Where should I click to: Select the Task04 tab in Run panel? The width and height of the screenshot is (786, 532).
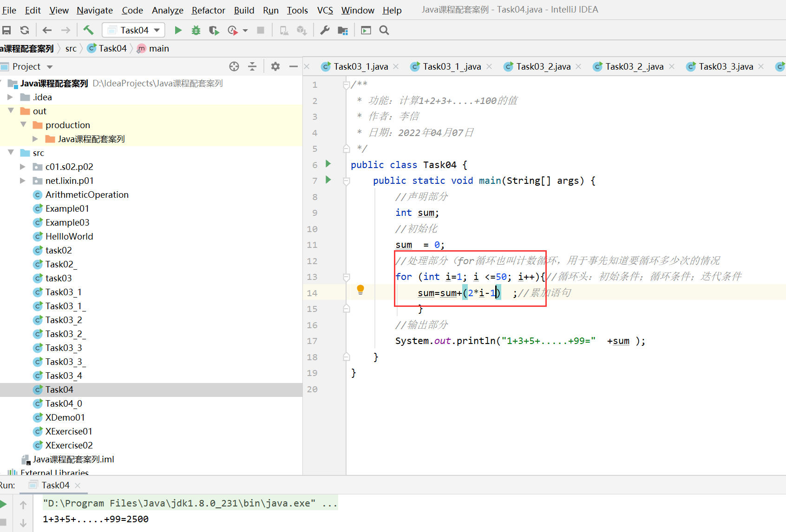click(x=55, y=485)
